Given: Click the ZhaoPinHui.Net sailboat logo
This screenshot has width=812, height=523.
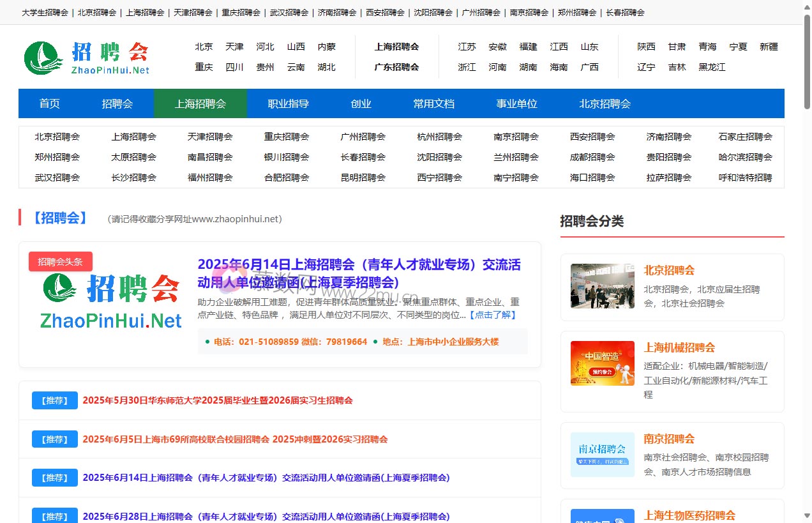Looking at the screenshot, I should [x=42, y=57].
